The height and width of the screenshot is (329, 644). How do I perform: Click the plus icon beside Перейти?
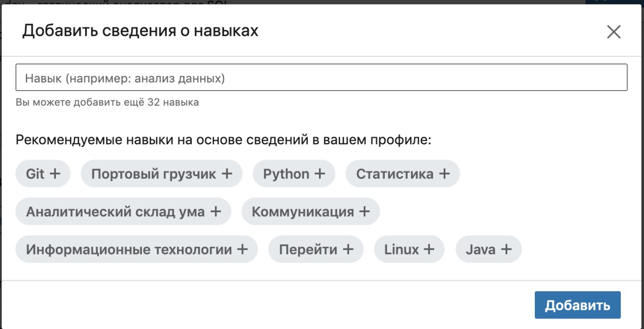(348, 249)
